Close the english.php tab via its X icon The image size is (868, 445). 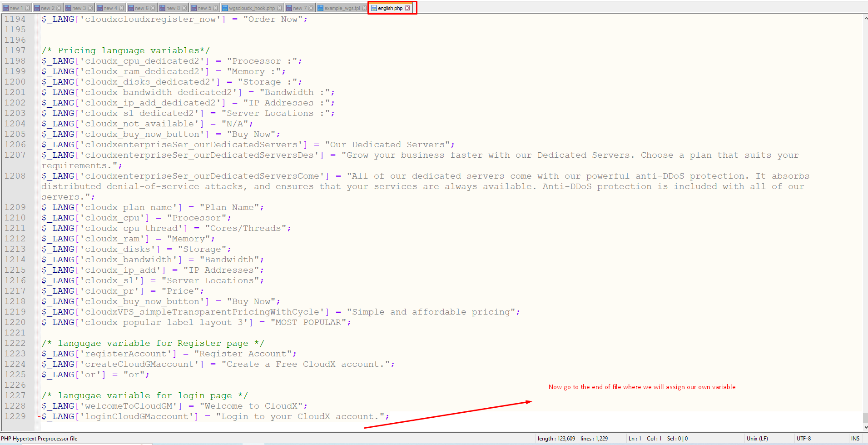[x=407, y=8]
